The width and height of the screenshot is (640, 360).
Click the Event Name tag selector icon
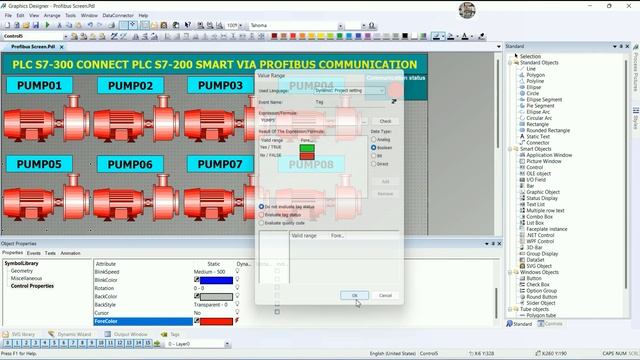(394, 102)
